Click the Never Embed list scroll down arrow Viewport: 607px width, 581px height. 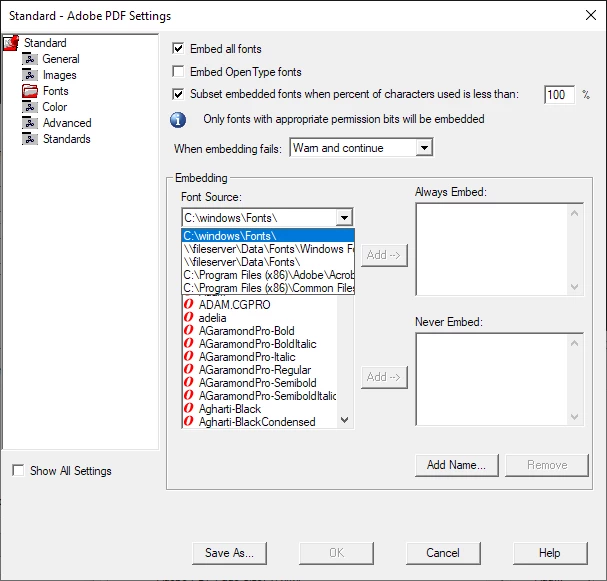point(574,416)
